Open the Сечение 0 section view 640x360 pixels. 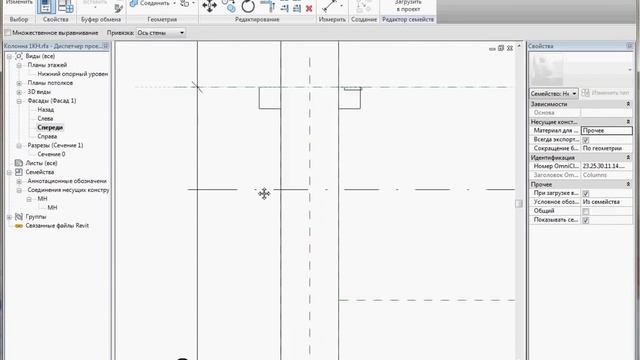(51, 154)
